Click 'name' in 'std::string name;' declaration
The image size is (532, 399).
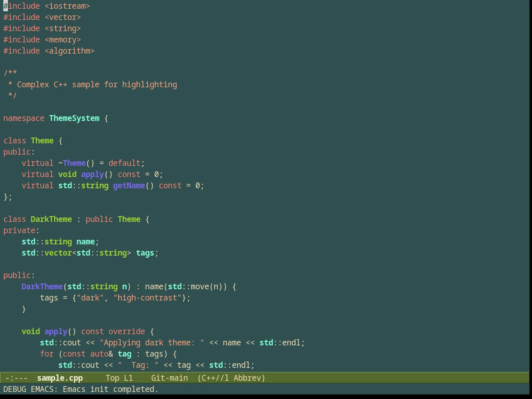tap(86, 241)
